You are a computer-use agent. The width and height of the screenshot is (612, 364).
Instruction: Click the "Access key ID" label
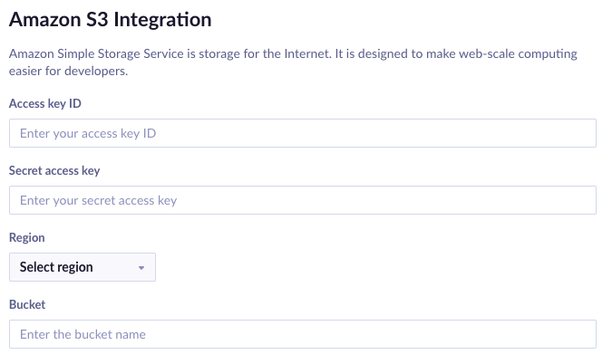coord(45,103)
